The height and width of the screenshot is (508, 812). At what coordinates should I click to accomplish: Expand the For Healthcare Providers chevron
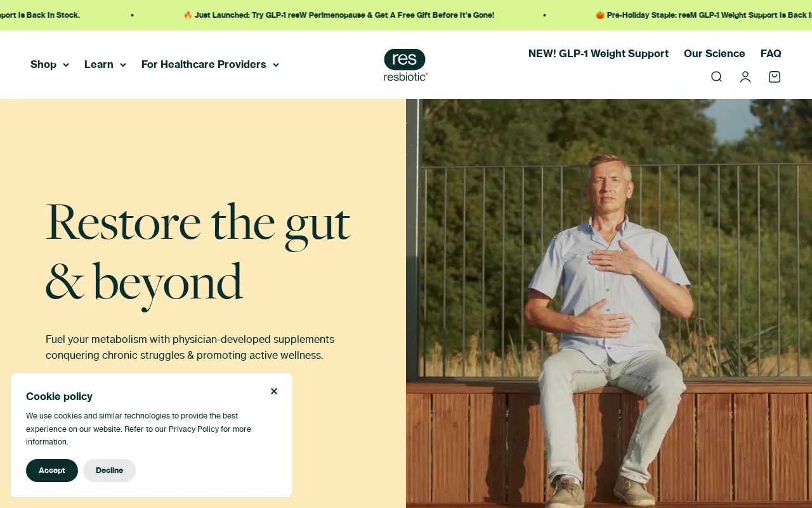[275, 65]
